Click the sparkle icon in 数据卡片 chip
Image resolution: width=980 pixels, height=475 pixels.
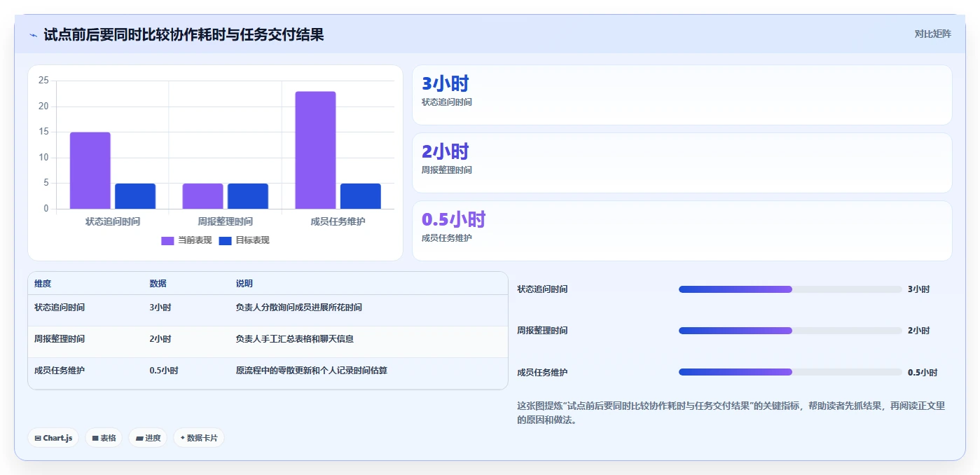point(182,438)
